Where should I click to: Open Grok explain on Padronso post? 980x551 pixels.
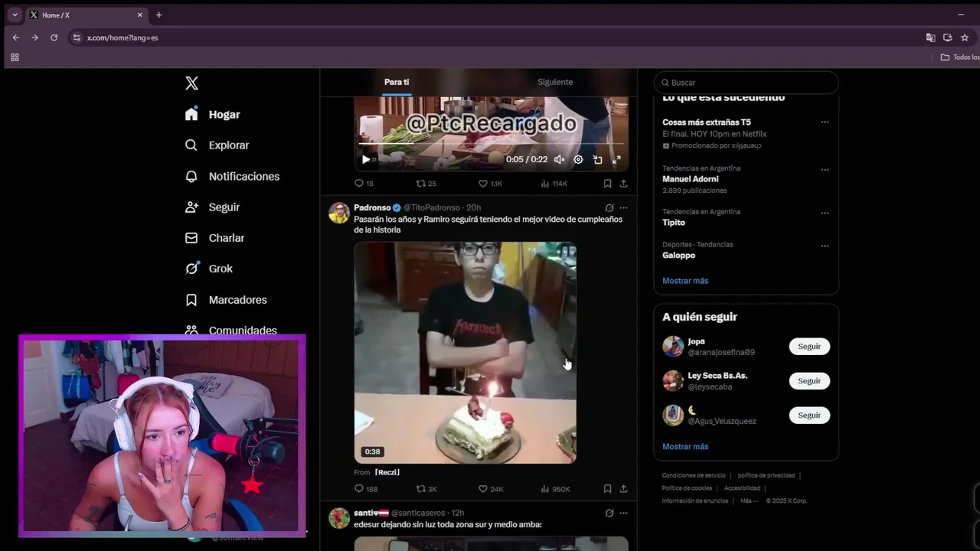609,207
